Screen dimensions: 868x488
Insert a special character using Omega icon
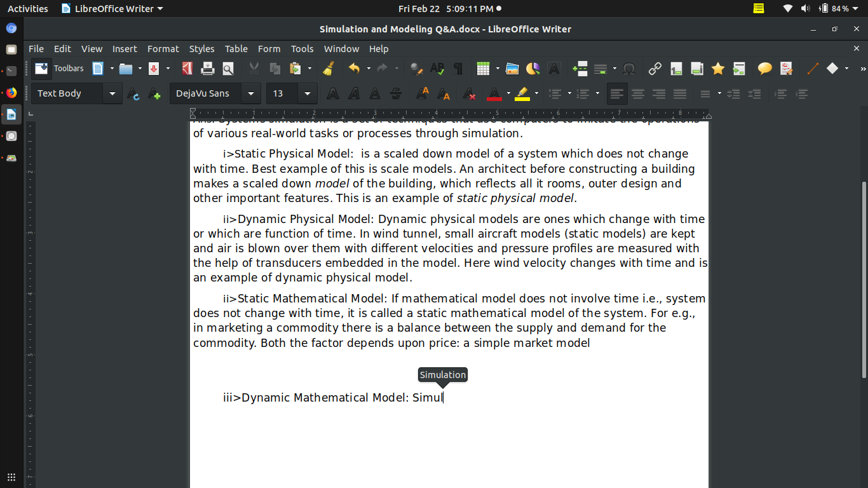629,69
